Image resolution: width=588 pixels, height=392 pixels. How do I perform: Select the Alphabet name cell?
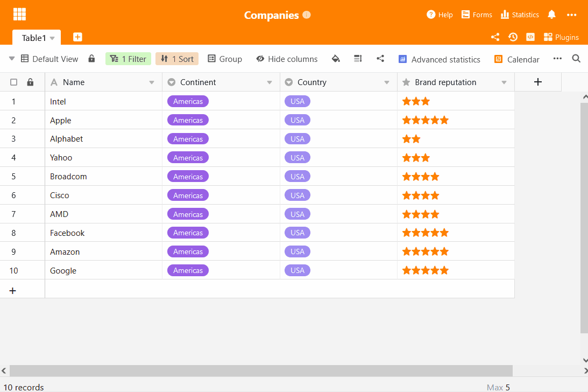[x=103, y=139]
